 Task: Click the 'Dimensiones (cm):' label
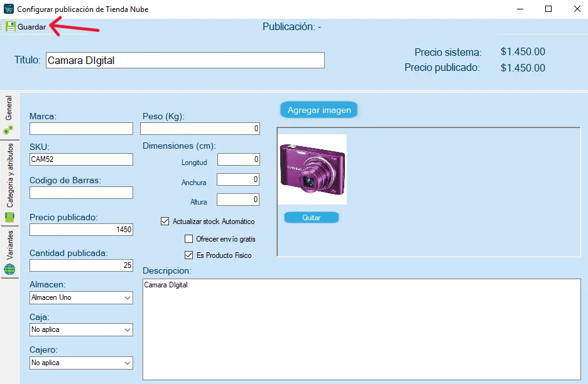tap(179, 146)
